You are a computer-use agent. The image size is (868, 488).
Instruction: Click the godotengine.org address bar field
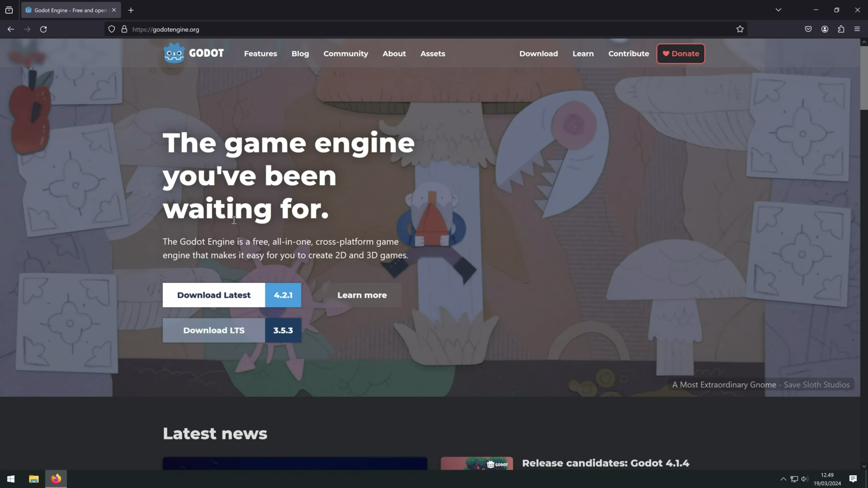[404, 29]
